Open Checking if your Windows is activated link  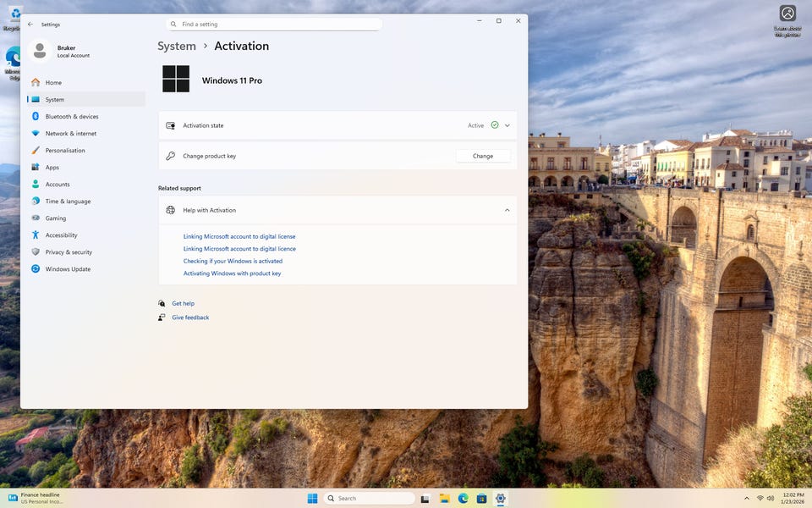point(233,262)
